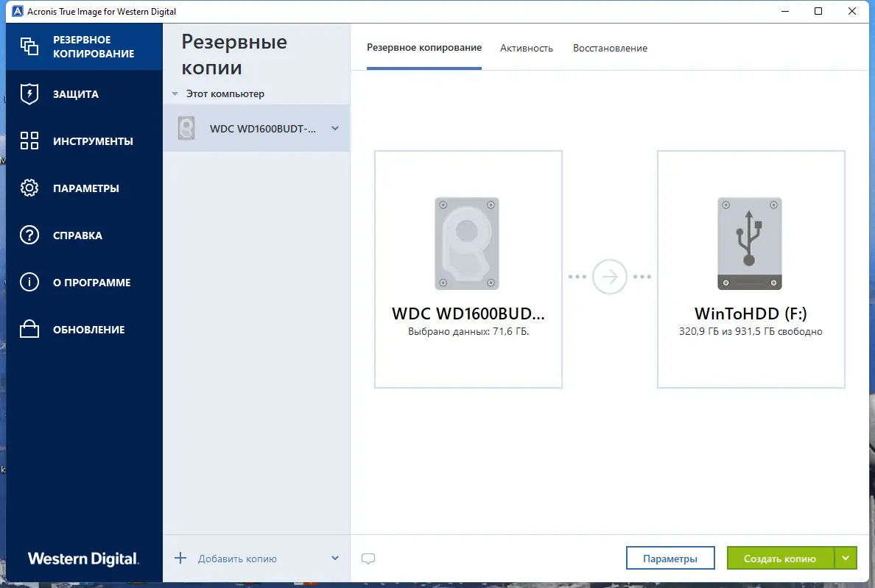Click the Обновление sidebar icon
875x588 pixels.
tap(29, 329)
